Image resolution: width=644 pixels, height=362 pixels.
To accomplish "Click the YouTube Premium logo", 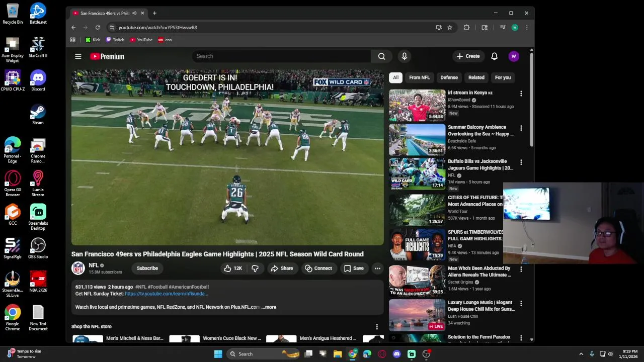I will 107,56.
